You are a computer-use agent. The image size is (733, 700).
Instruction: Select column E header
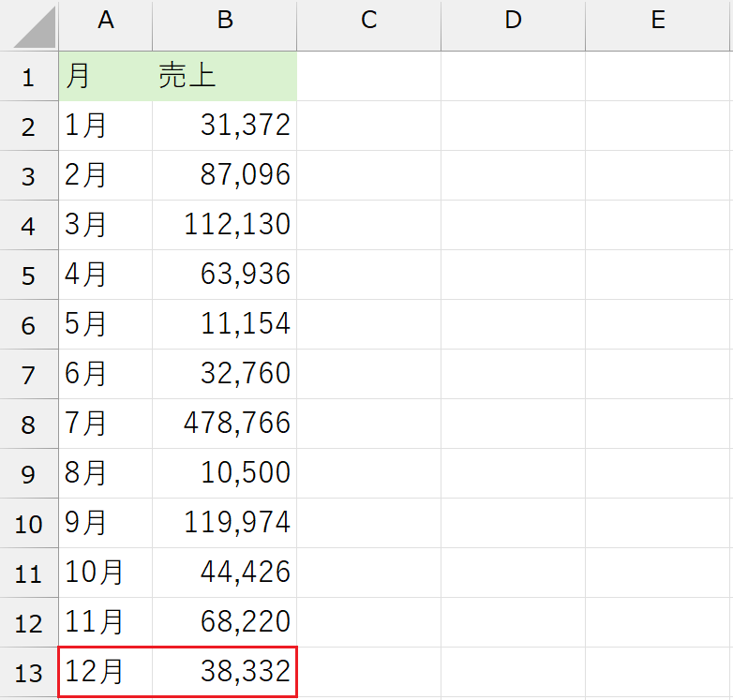click(x=658, y=22)
